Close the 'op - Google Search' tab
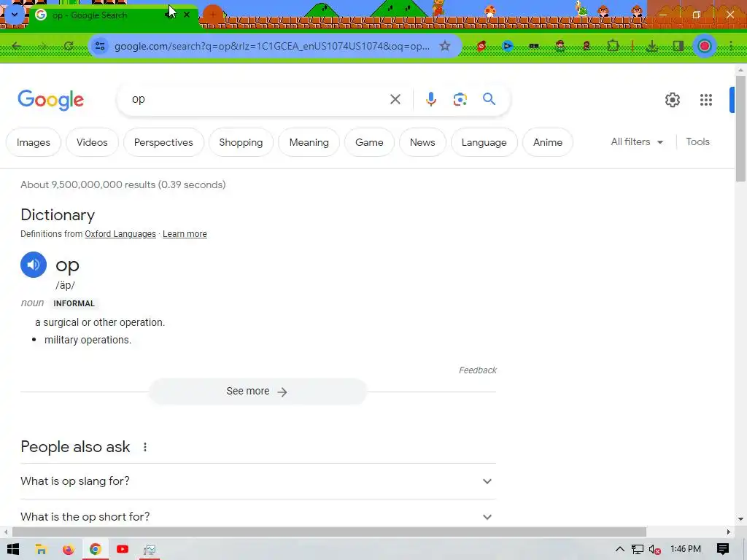 (x=187, y=15)
